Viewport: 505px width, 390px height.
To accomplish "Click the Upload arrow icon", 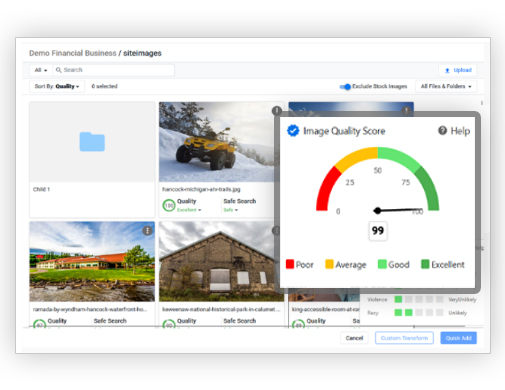I will coord(447,70).
